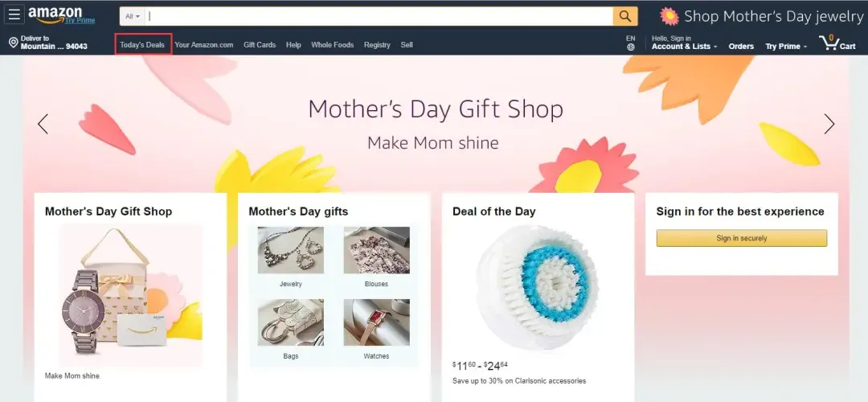This screenshot has width=868, height=402.
Task: Click the delivery location pin icon
Action: [14, 43]
